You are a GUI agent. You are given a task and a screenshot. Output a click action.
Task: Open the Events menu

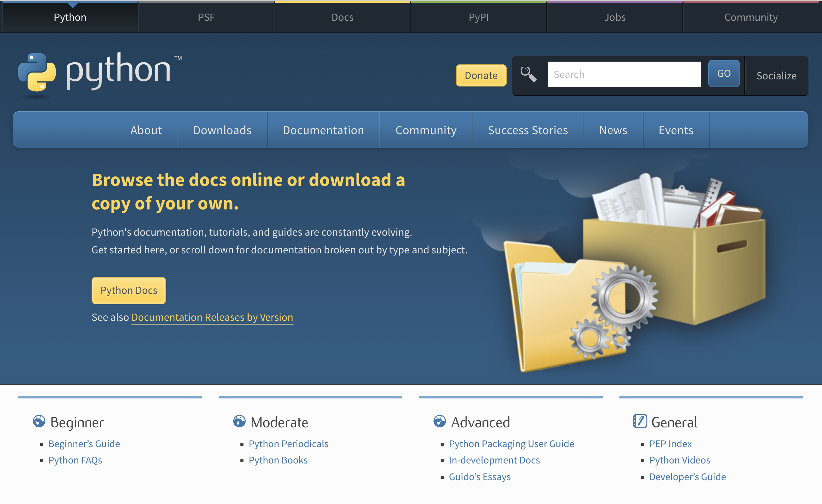(676, 130)
